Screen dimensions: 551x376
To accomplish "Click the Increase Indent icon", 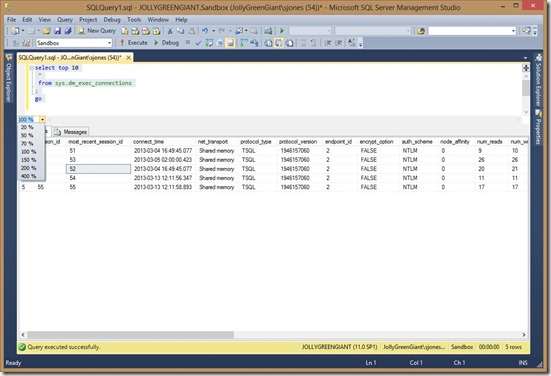I will pyautogui.click(x=338, y=43).
